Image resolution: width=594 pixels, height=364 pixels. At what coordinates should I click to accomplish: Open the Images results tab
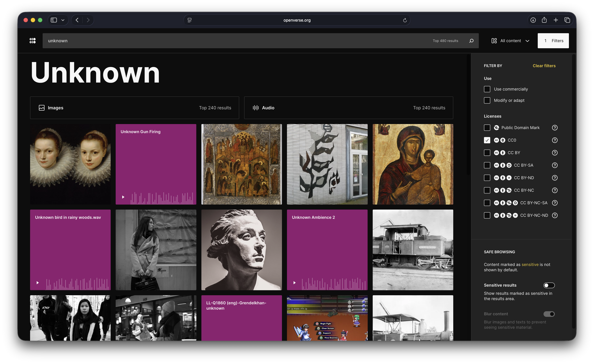pyautogui.click(x=134, y=108)
